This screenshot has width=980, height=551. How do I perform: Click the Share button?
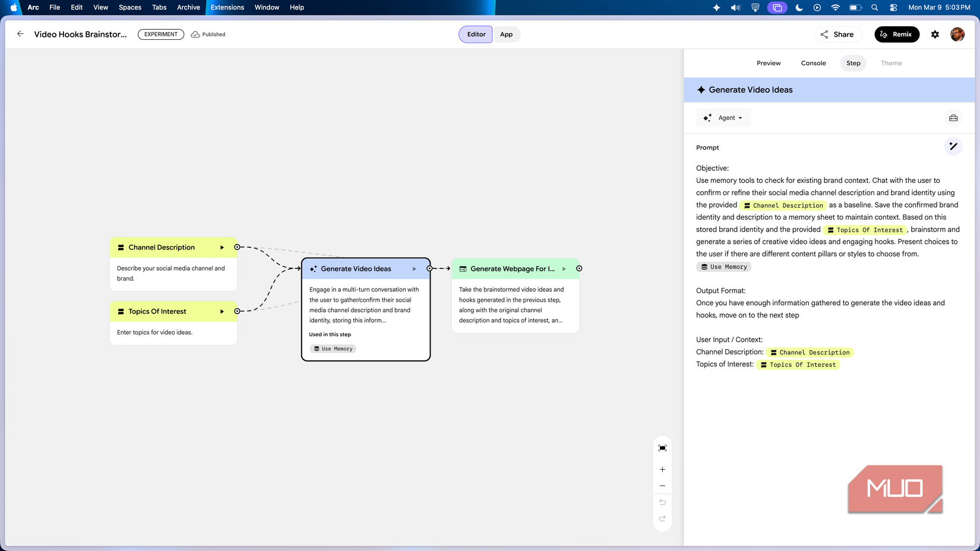point(837,34)
